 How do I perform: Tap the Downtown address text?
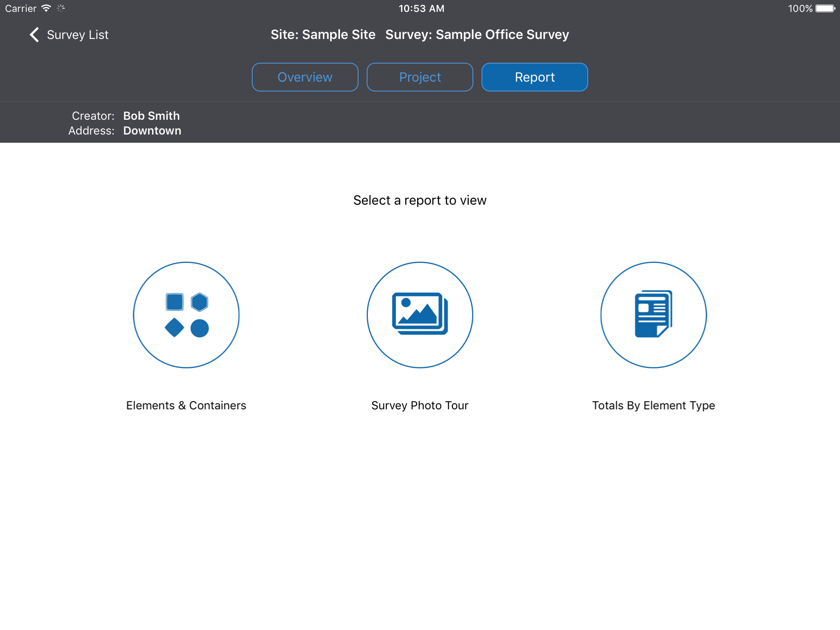click(x=152, y=131)
